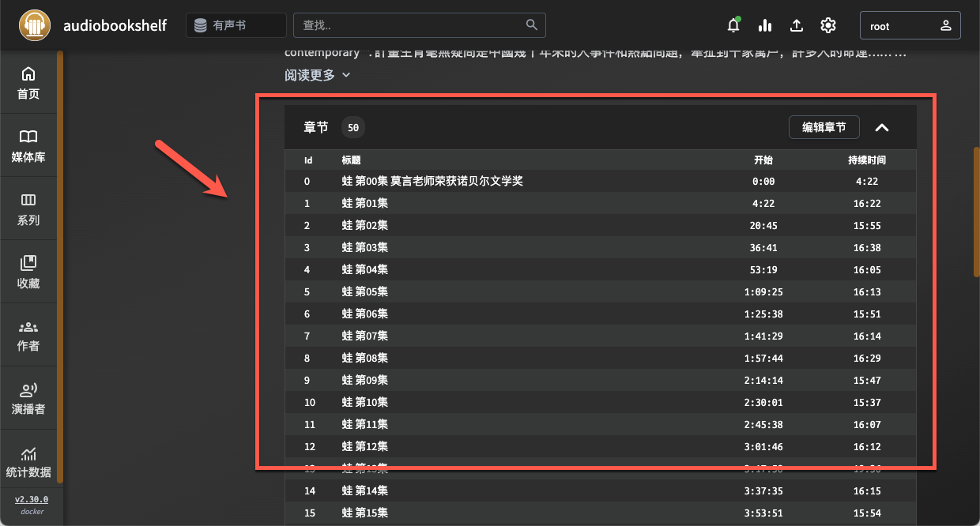Jump to start time 36:41

click(x=763, y=247)
